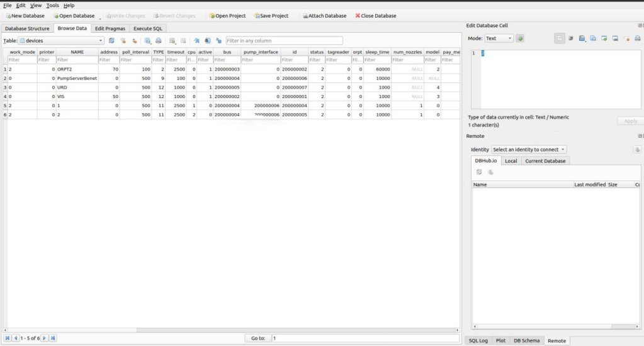Switch to the DB Schema tab

click(x=526, y=340)
